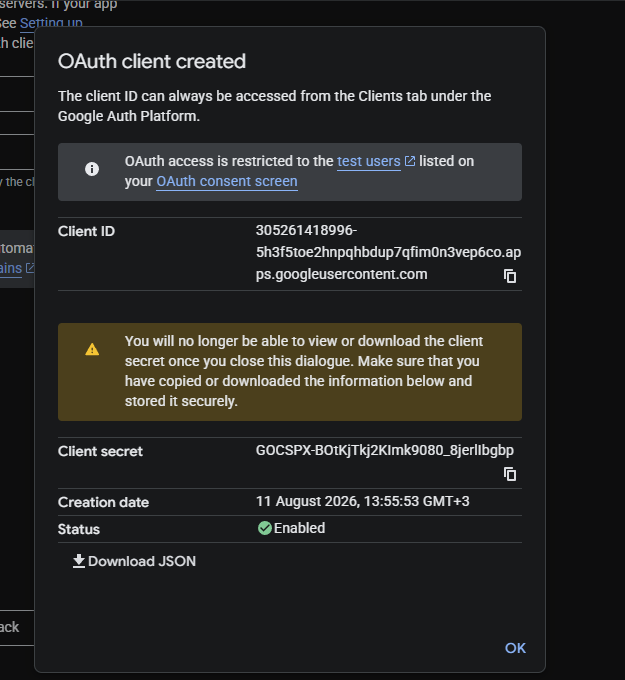Image resolution: width=625 pixels, height=680 pixels.
Task: Copy the Client ID to clipboard
Action: tap(510, 276)
